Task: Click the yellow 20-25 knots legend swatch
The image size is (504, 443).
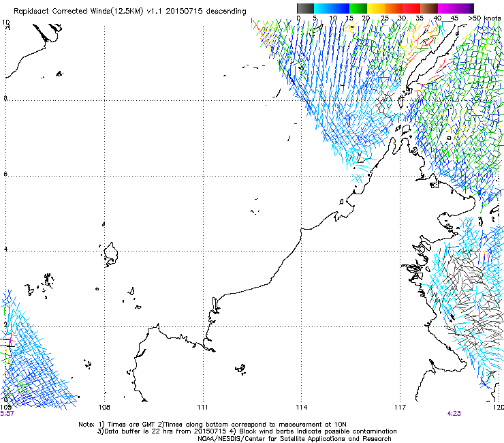Action: tap(376, 8)
